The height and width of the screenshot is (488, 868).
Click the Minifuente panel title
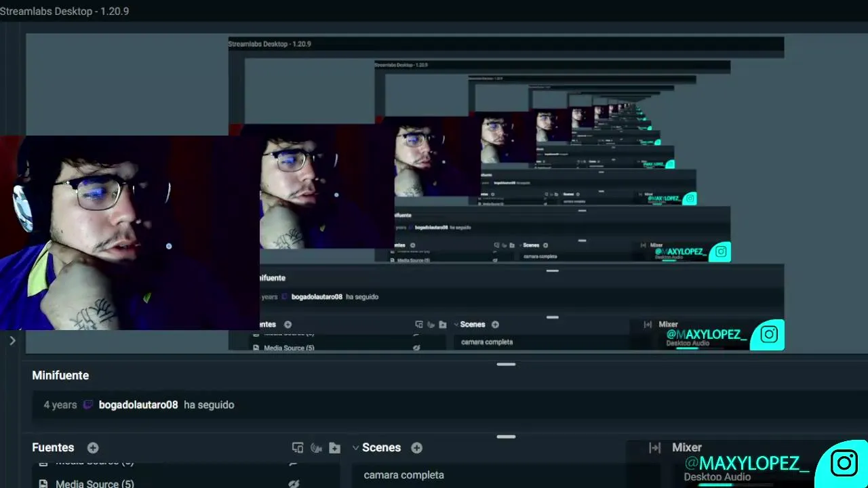pos(60,375)
